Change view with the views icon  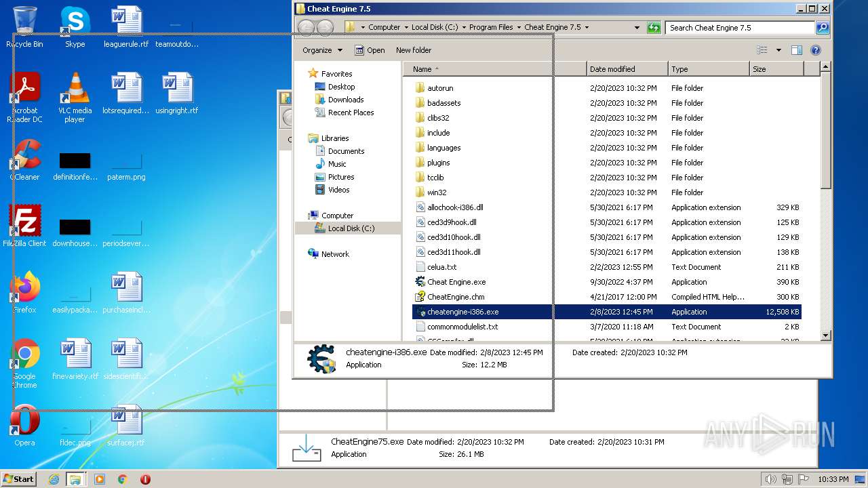[x=762, y=50]
